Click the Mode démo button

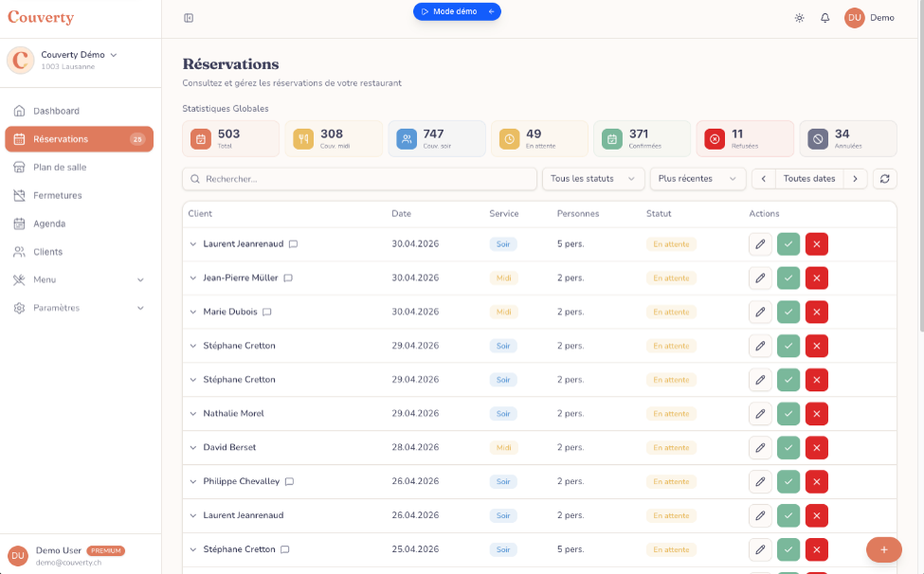457,11
